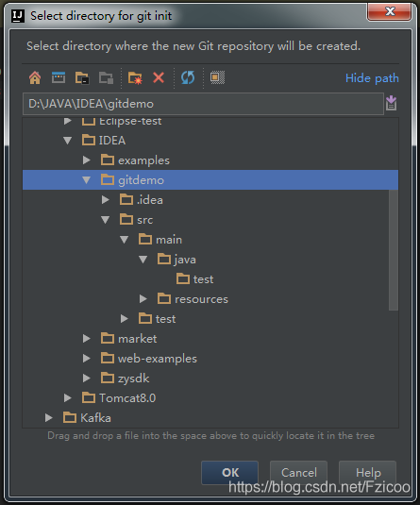The height and width of the screenshot is (505, 420).
Task: Jump to Project directory icon
Action: [x=82, y=78]
